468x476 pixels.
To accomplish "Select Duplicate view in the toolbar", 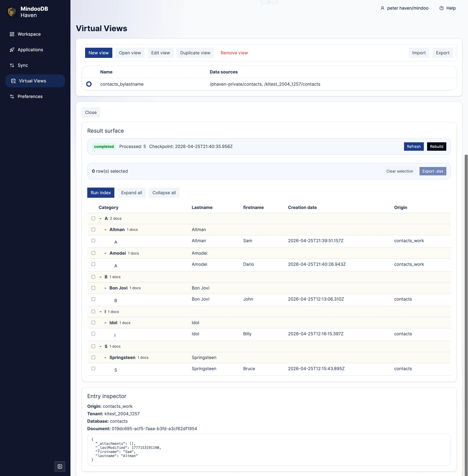I will tap(195, 53).
